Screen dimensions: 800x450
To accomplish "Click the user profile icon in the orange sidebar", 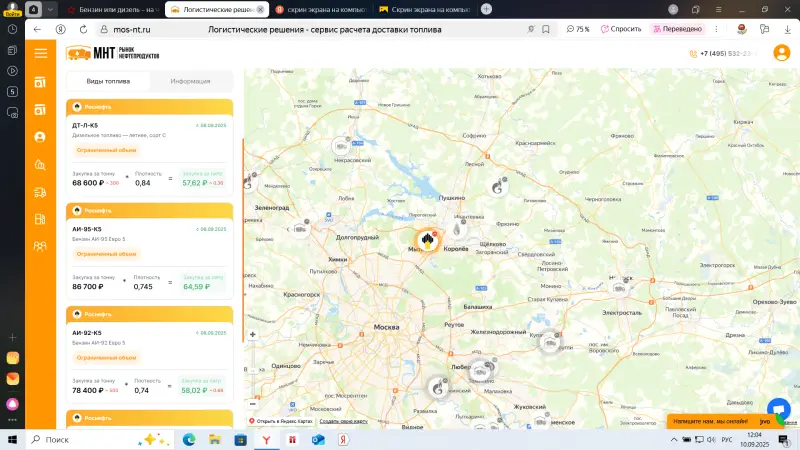I will coord(40,137).
